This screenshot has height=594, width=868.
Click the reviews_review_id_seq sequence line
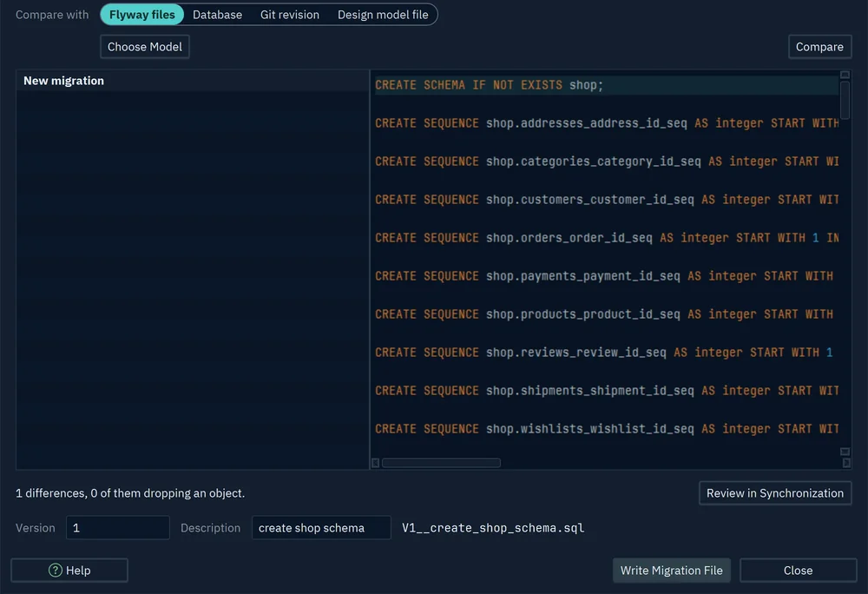607,352
